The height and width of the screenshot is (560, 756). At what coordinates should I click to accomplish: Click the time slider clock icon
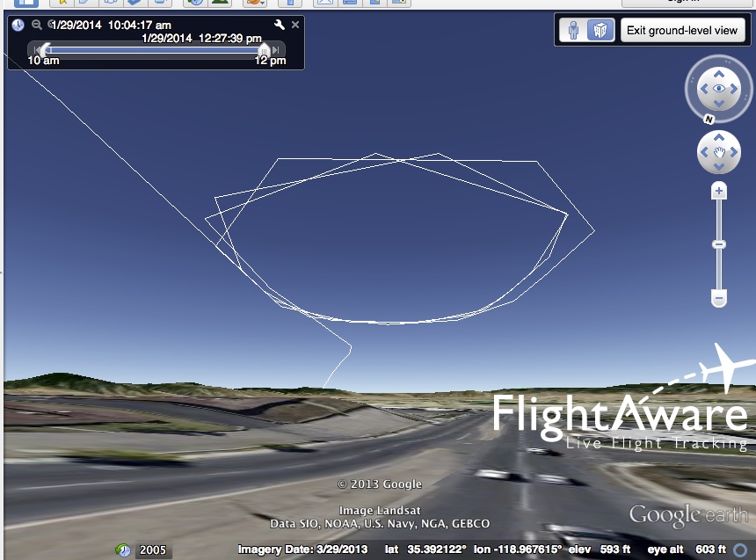18,25
